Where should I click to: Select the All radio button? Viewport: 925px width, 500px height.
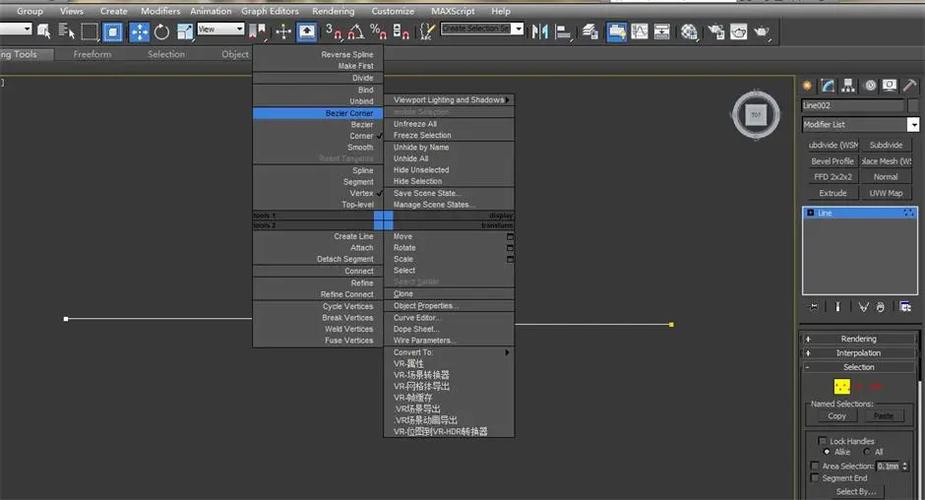pyautogui.click(x=867, y=452)
